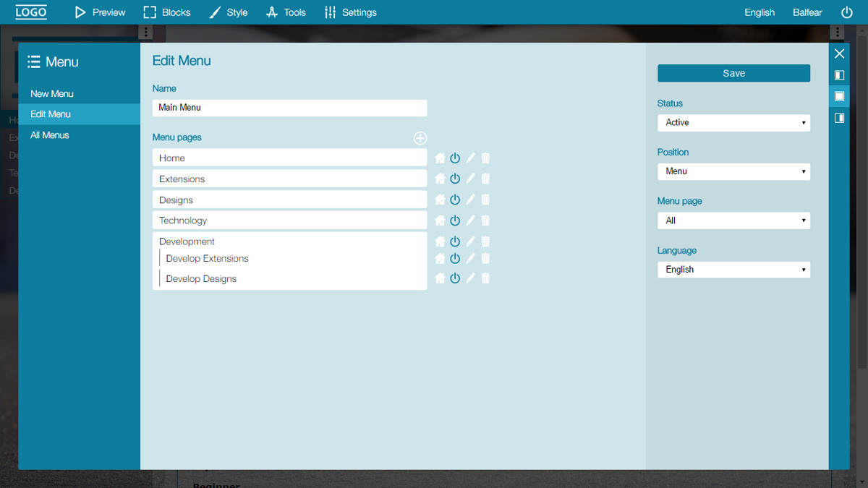Delete the Develop Extensions subpage
The width and height of the screenshot is (868, 488).
pos(485,258)
